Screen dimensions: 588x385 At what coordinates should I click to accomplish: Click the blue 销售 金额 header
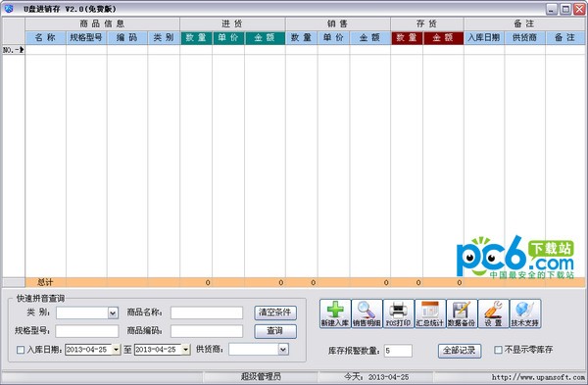point(370,38)
